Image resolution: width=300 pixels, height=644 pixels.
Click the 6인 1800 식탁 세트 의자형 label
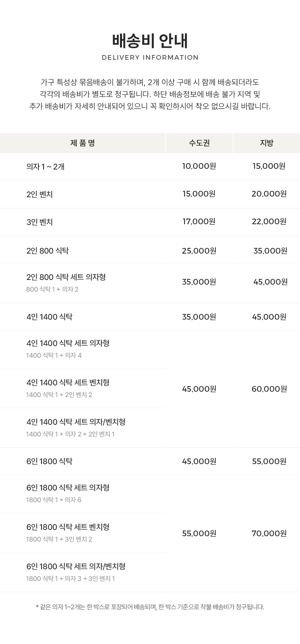pyautogui.click(x=68, y=488)
